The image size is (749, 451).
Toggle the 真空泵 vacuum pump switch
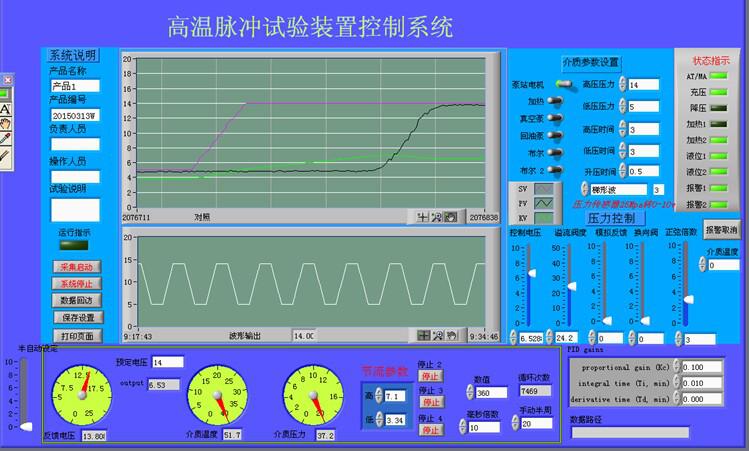click(563, 118)
